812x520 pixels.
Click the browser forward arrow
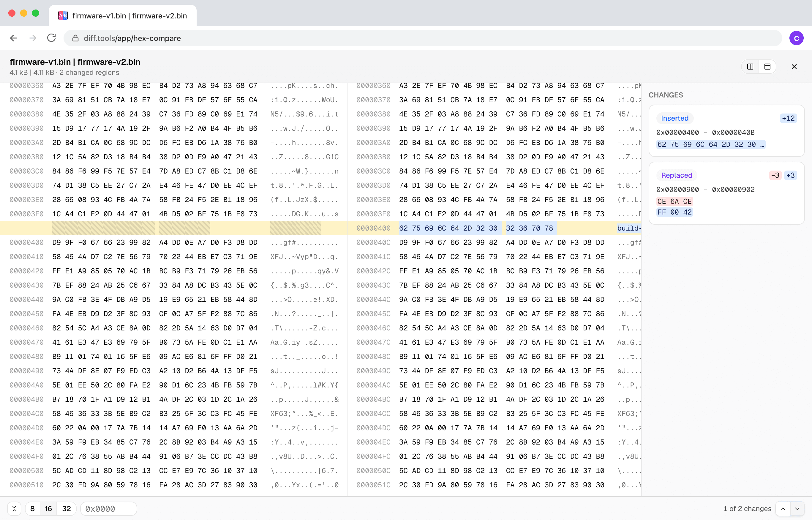point(33,38)
